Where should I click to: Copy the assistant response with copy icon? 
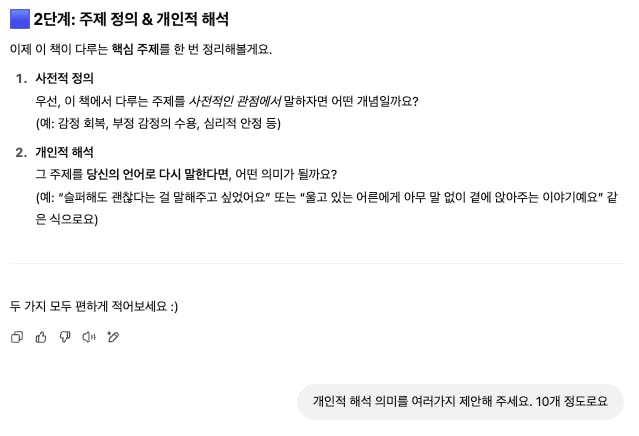(17, 337)
